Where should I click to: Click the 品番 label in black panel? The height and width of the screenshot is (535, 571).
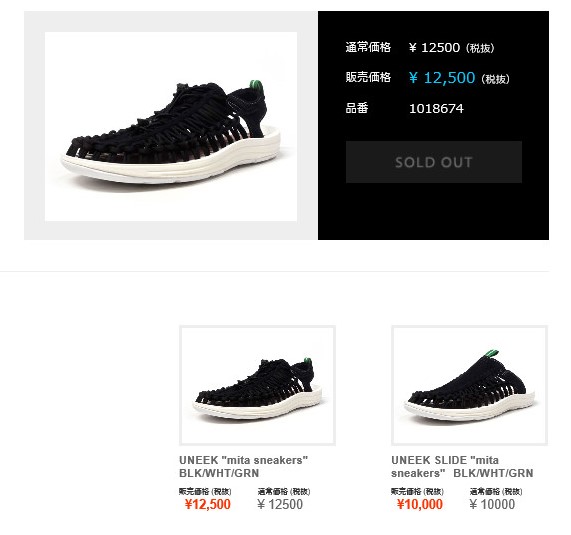click(357, 108)
